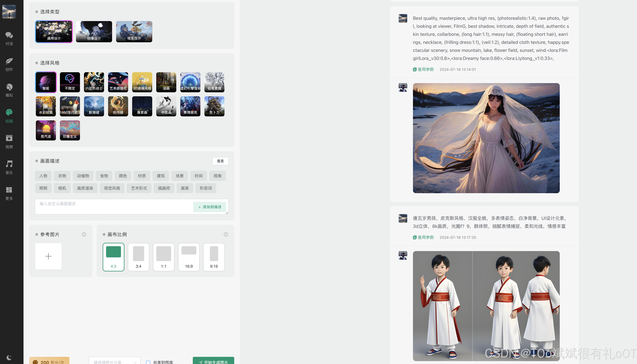Open the 音乐 music section
This screenshot has width=637, height=364.
[9, 167]
